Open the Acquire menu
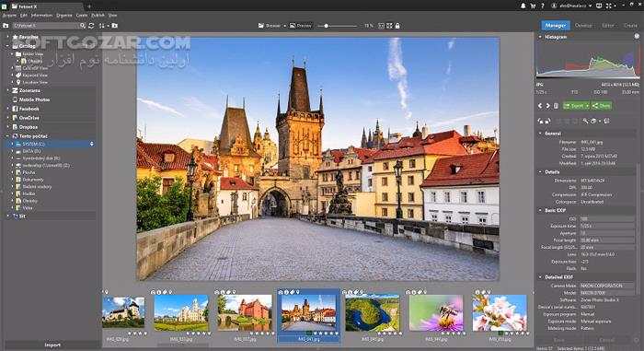This screenshot has width=644, height=351. tap(9, 16)
